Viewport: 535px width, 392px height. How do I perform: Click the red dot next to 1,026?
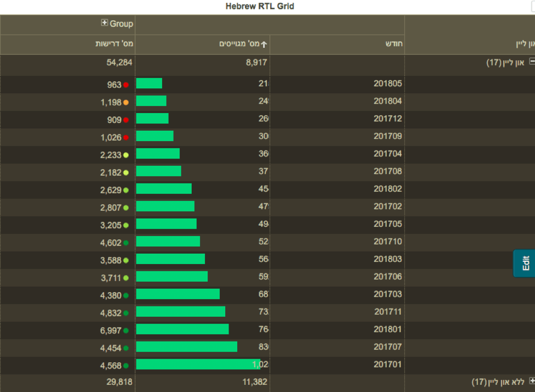[126, 137]
